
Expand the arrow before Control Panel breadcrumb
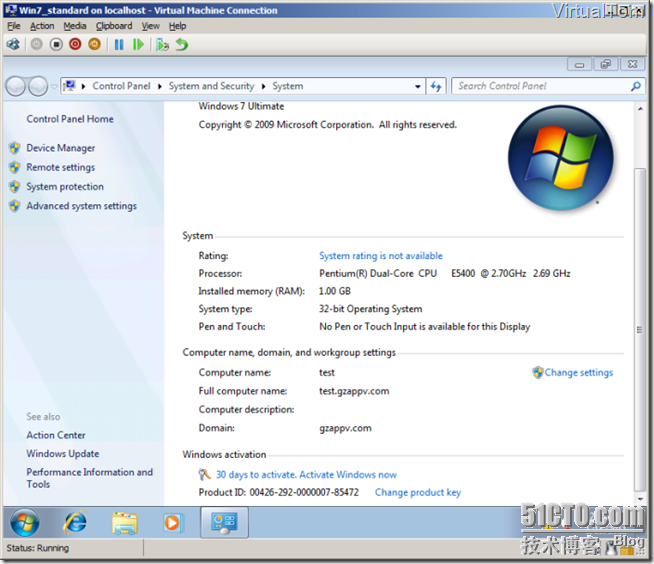pos(83,86)
